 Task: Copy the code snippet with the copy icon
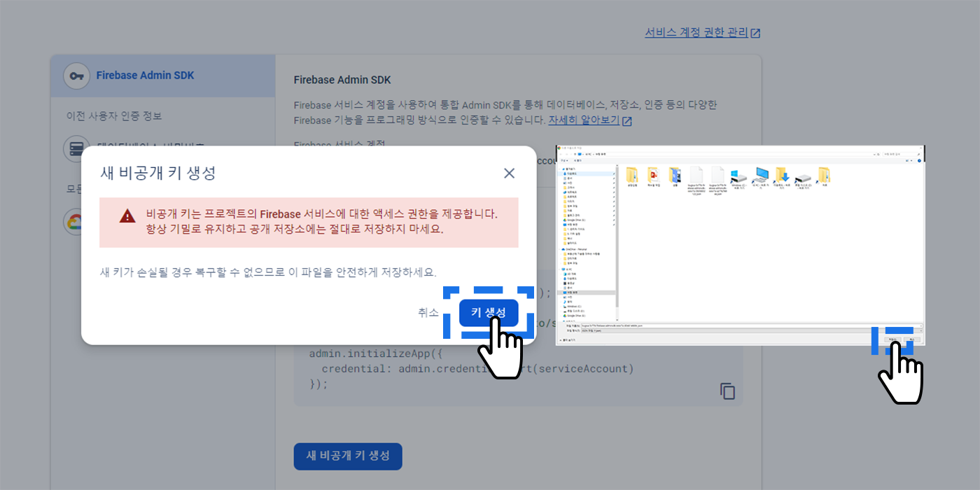728,391
